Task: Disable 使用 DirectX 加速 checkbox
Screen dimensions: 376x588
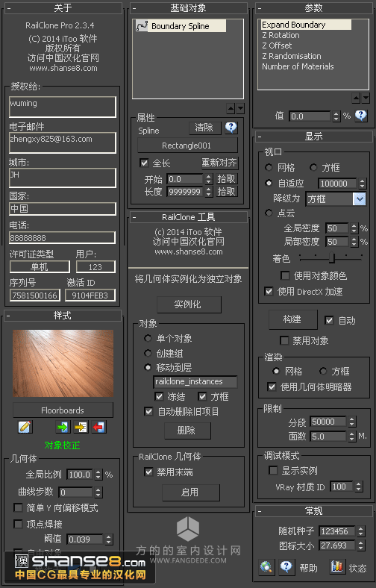Action: click(269, 291)
